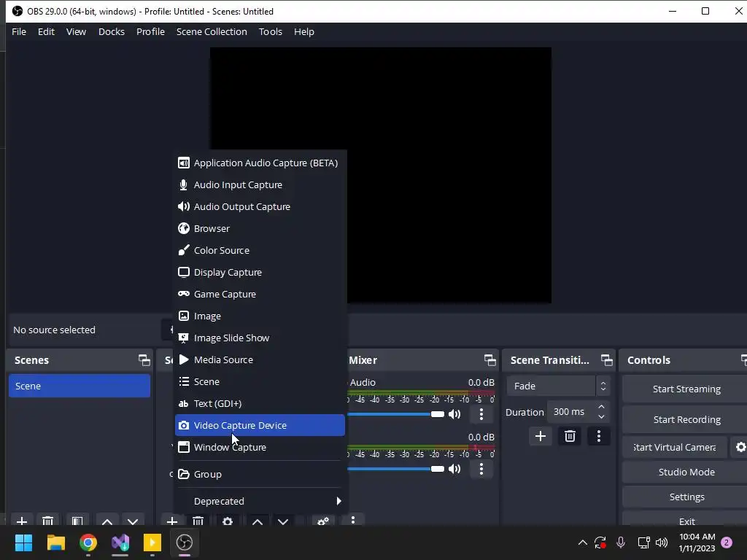Delete selected source with Sources trash icon
This screenshot has height=560, width=747.
coord(198,521)
